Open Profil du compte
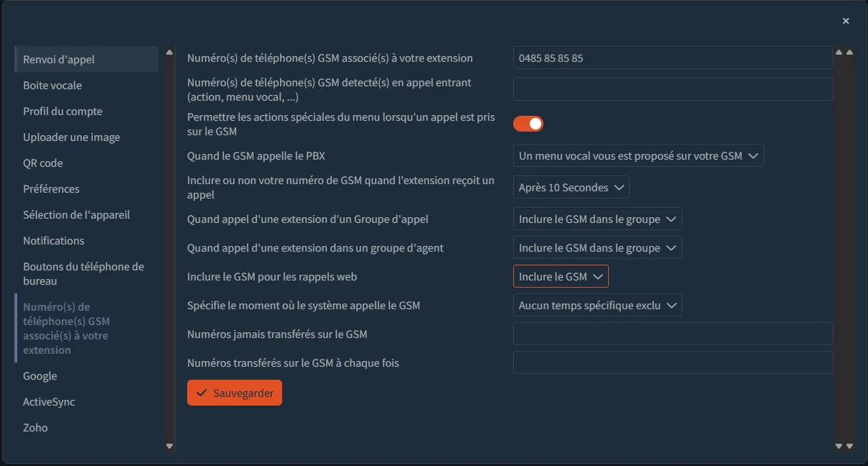Viewport: 868px width, 466px height. [x=86, y=111]
